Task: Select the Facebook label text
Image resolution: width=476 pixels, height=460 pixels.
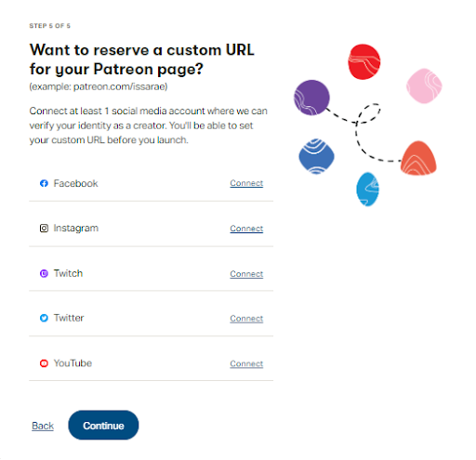Action: (x=75, y=183)
